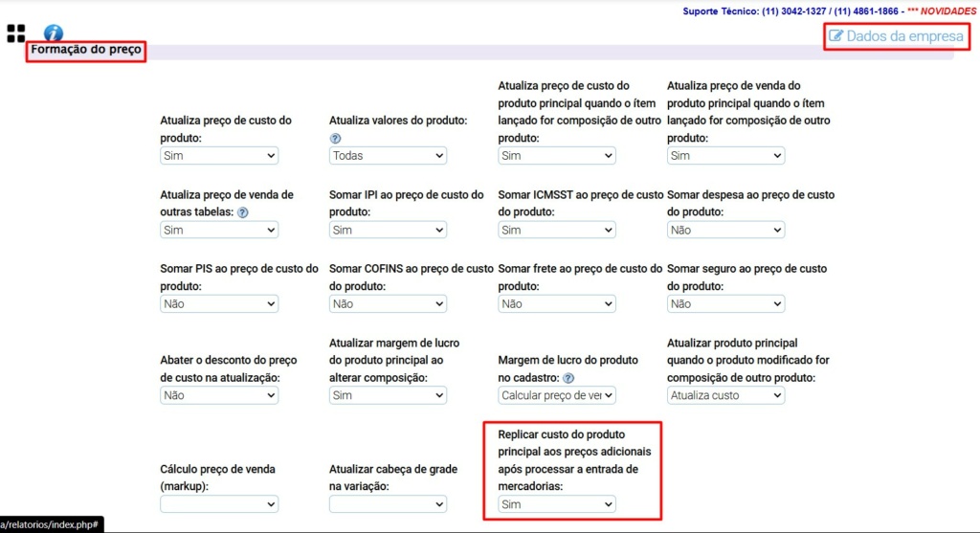Open the dropdown showing Atualiza custo
The height and width of the screenshot is (533, 980).
click(x=725, y=395)
